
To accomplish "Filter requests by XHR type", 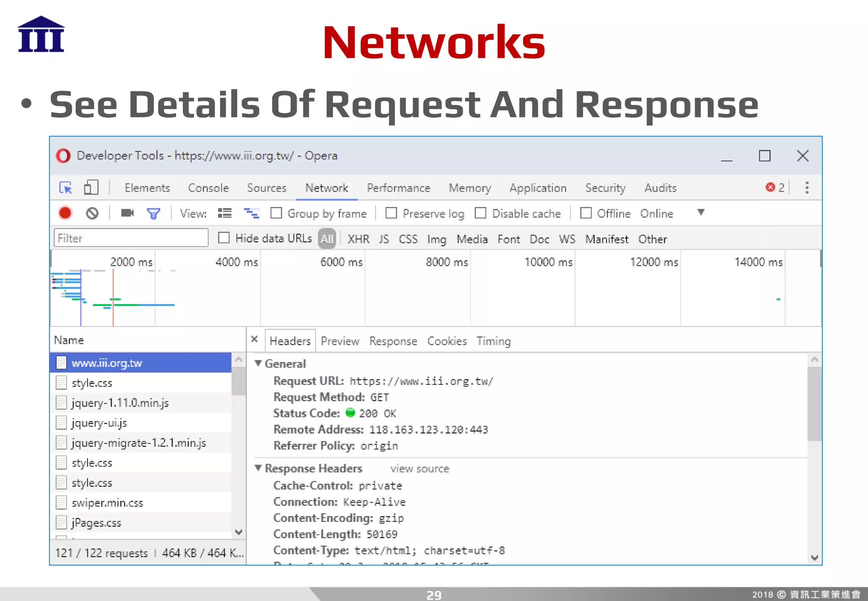I will pyautogui.click(x=358, y=239).
